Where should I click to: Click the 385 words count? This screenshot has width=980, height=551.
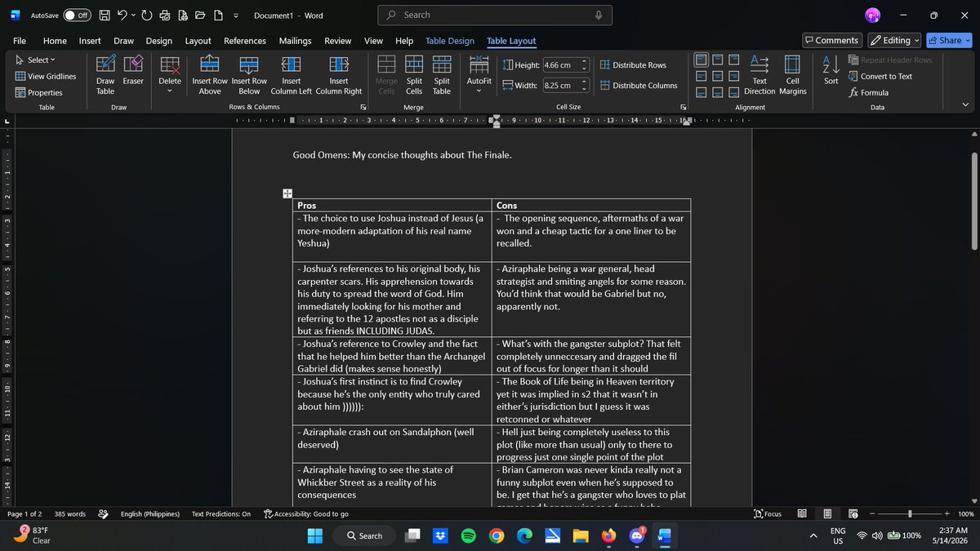(70, 514)
